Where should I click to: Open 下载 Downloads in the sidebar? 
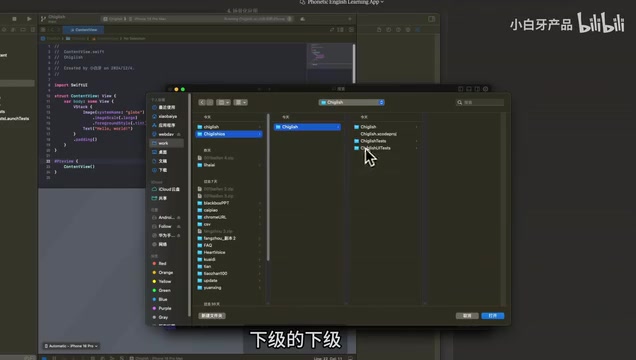click(166, 170)
